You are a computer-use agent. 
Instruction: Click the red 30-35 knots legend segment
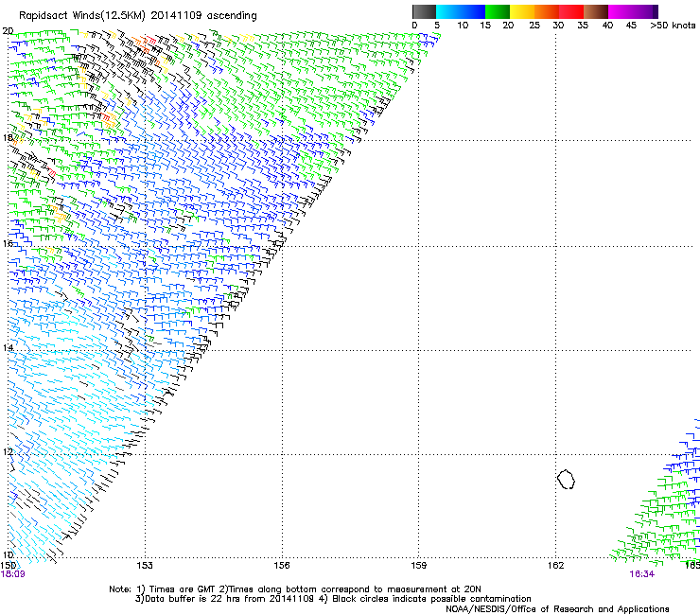tap(571, 11)
